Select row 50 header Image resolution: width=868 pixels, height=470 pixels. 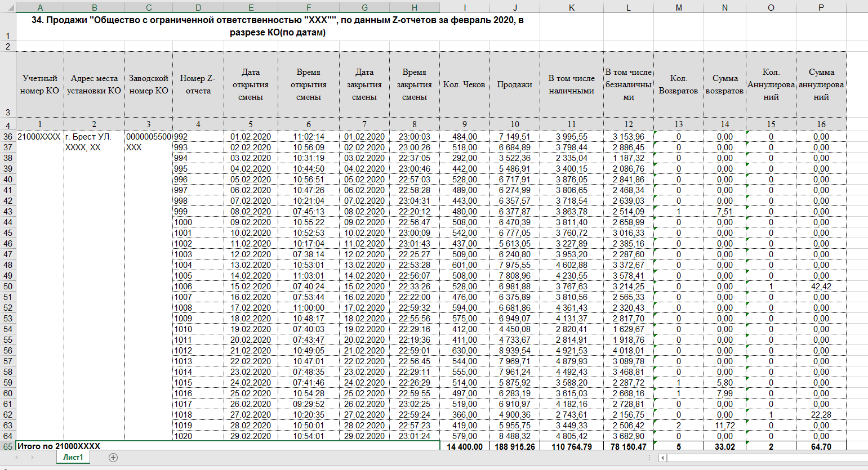(x=8, y=287)
